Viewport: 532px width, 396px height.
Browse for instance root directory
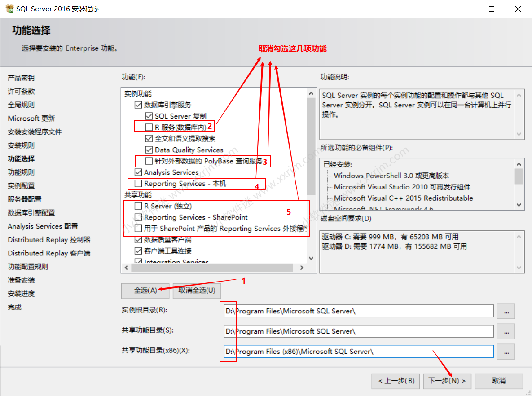tap(506, 311)
